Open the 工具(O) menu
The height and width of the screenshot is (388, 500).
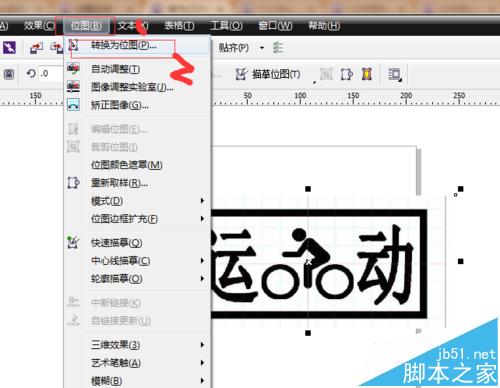click(x=226, y=26)
